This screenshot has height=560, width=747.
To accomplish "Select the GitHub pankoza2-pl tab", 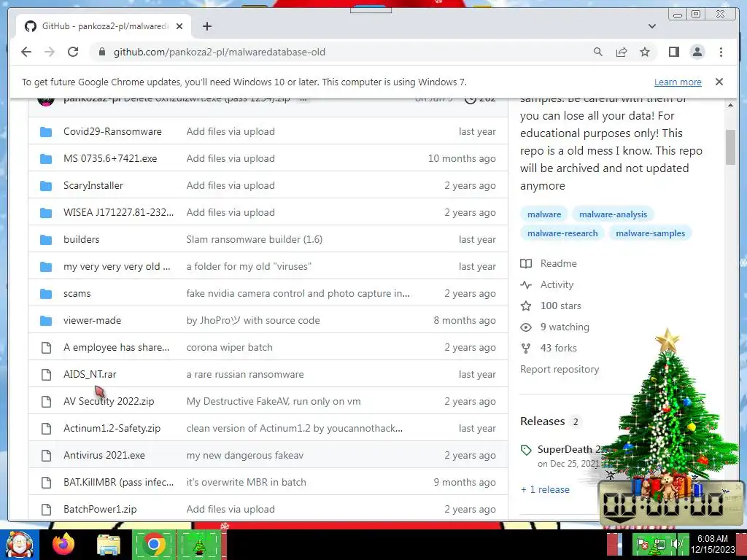I will point(104,26).
